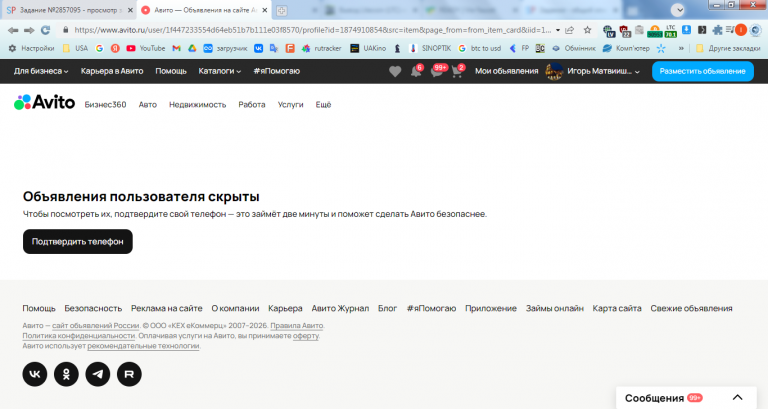Open the Telegram icon in footer
768x409 pixels.
(x=98, y=374)
